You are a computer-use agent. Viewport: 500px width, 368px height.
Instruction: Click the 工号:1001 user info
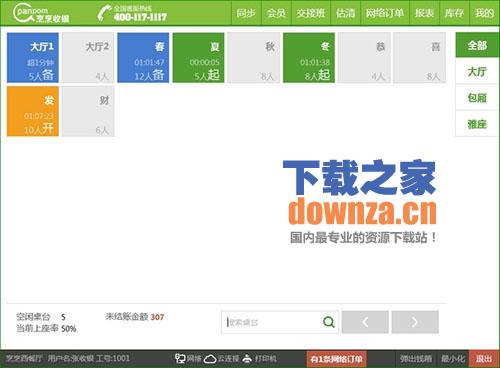pos(112,358)
